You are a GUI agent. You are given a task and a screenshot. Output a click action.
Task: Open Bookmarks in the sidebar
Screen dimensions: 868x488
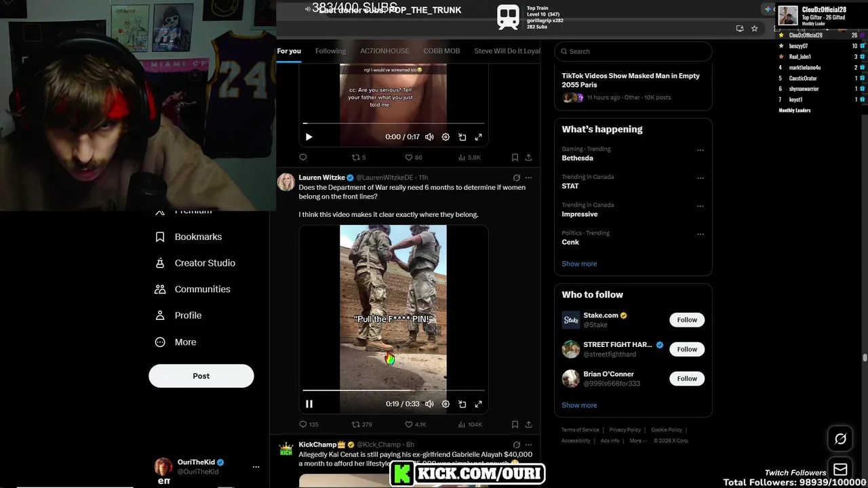pos(189,237)
